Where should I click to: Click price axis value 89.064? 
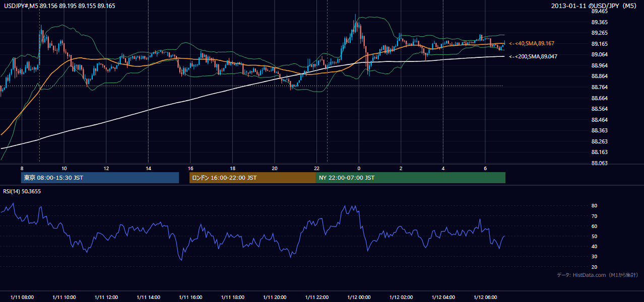[x=599, y=55]
